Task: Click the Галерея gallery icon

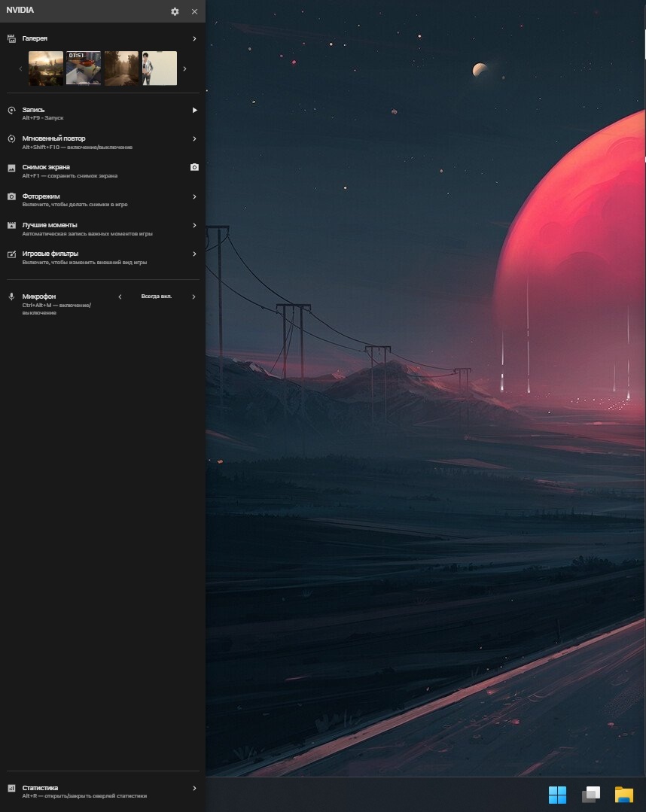Action: pos(11,38)
